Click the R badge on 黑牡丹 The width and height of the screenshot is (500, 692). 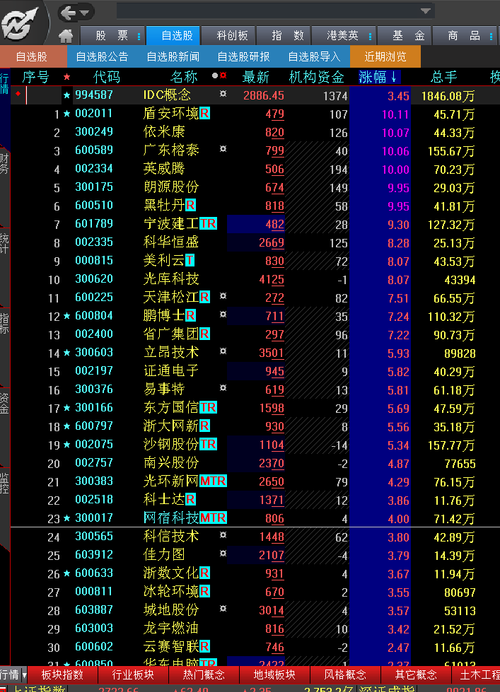190,205
